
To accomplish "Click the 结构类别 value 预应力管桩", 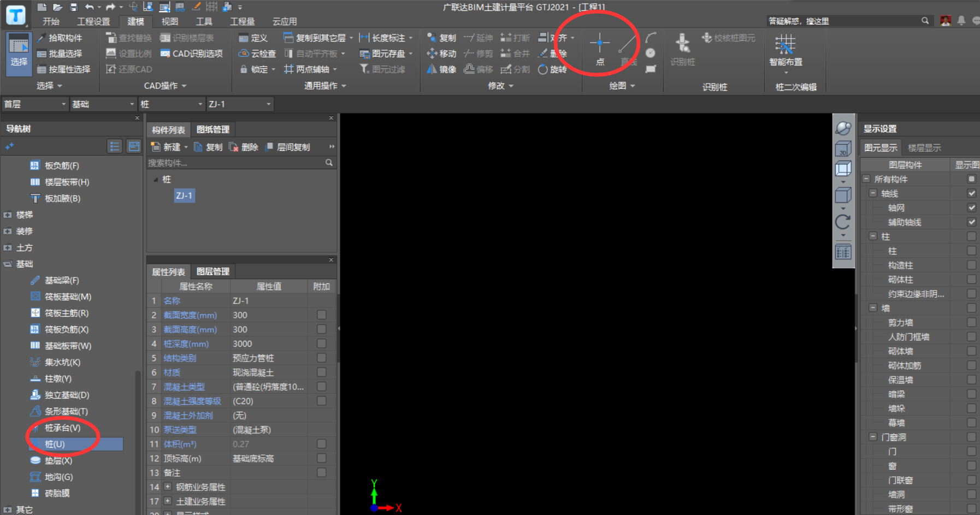I will pos(269,358).
